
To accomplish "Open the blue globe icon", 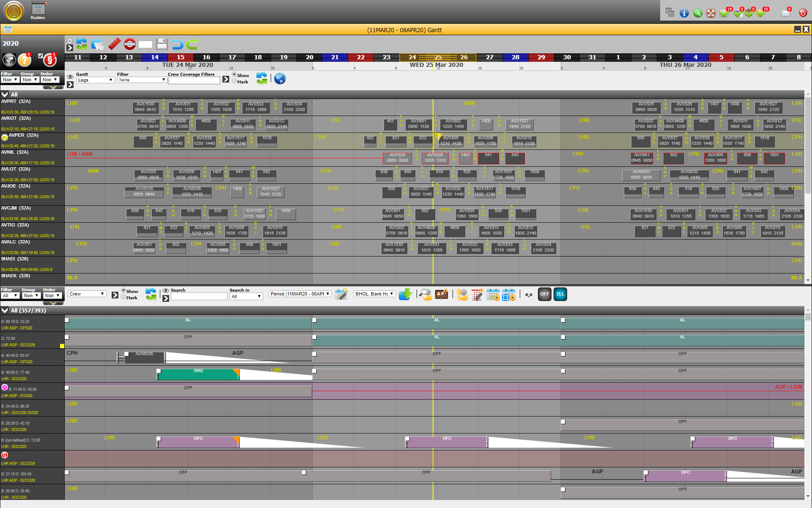I will (x=280, y=79).
